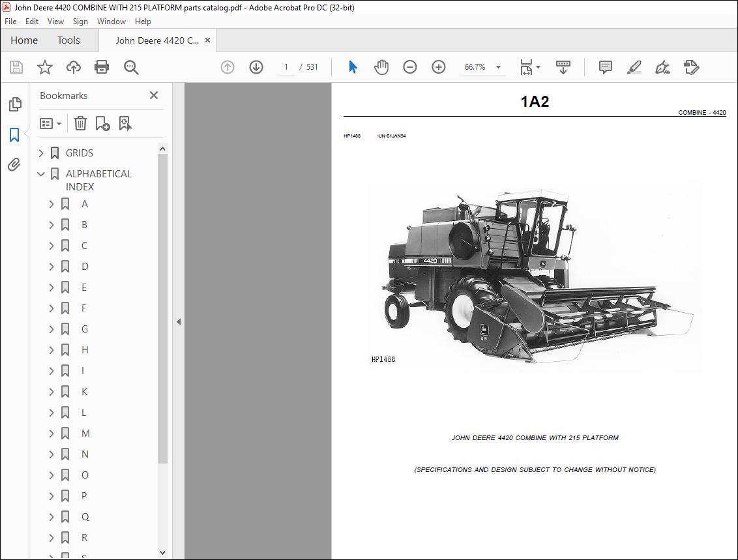The height and width of the screenshot is (560, 738).
Task: Select the F bookmark entry
Action: coord(84,308)
